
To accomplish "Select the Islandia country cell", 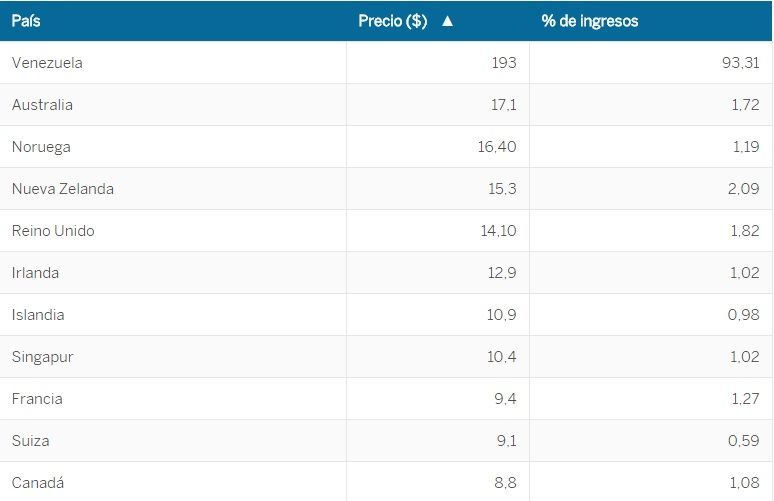I will (38, 315).
